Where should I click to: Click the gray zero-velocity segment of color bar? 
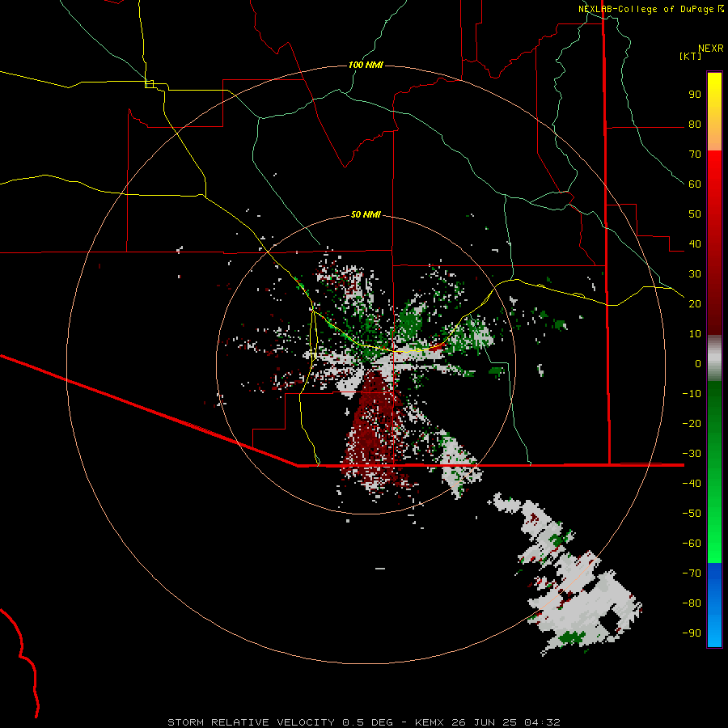click(714, 358)
